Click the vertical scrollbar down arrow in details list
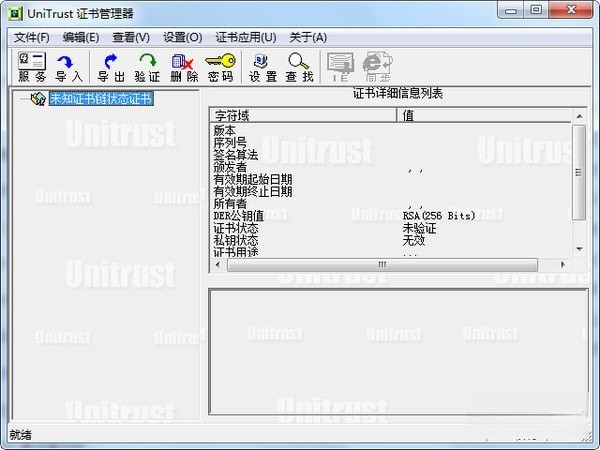 click(x=579, y=247)
